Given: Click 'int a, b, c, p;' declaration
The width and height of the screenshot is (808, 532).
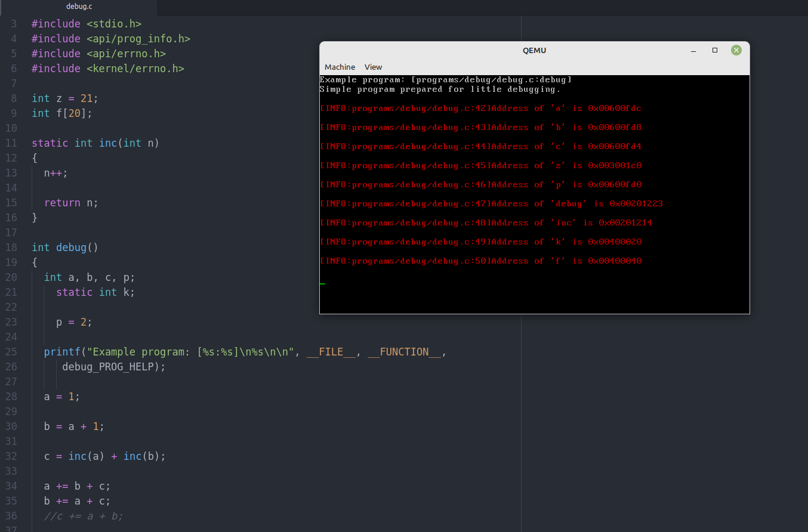Looking at the screenshot, I should click(90, 277).
